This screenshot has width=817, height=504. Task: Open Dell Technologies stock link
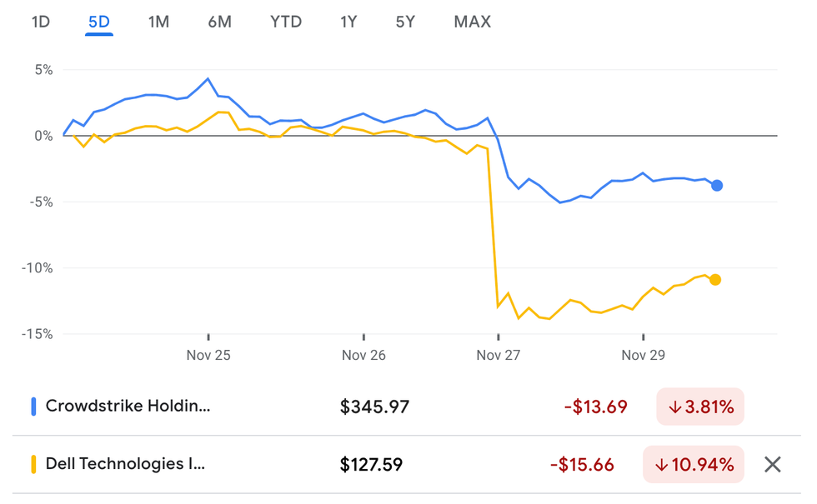(x=126, y=464)
